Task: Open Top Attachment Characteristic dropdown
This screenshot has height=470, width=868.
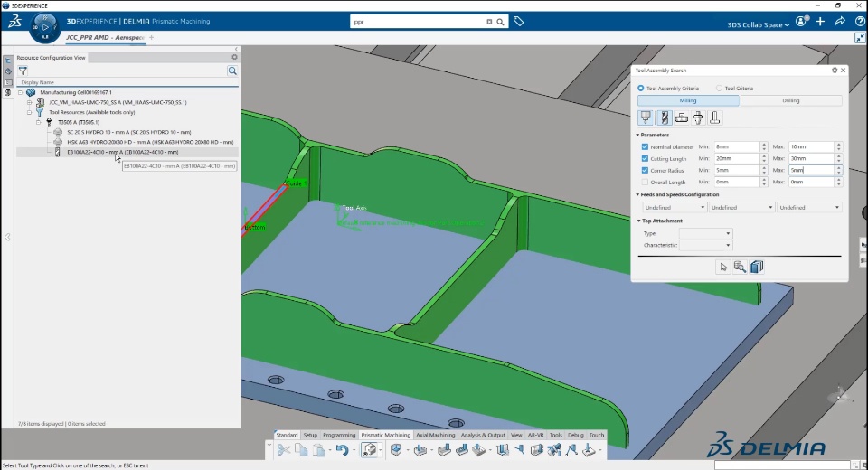Action: click(706, 245)
